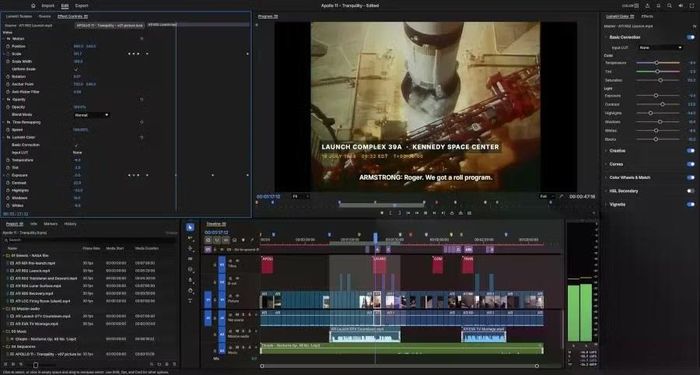Toggle the Curves section switch
Image resolution: width=700 pixels, height=375 pixels.
click(691, 164)
